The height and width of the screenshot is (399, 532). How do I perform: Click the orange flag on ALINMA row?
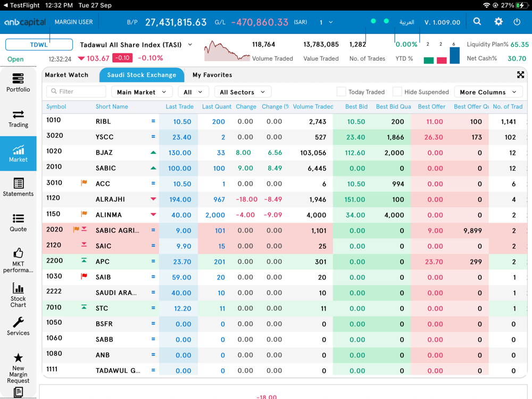[84, 214]
